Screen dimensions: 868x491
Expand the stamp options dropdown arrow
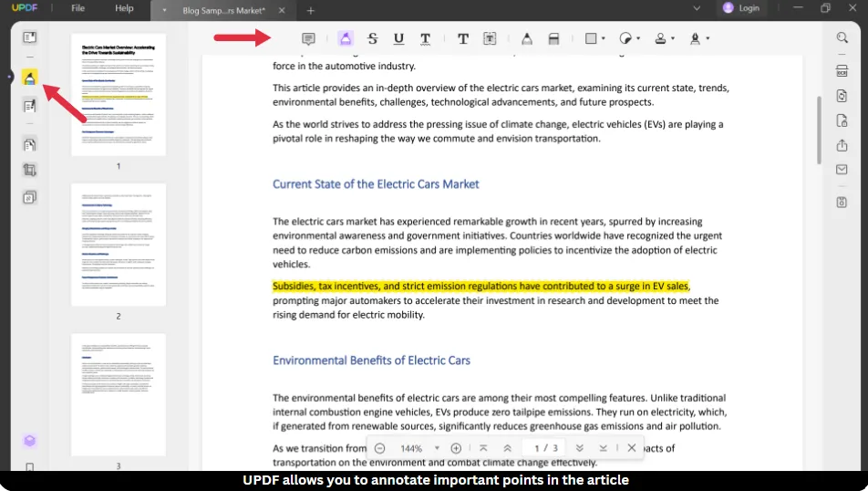pyautogui.click(x=673, y=39)
